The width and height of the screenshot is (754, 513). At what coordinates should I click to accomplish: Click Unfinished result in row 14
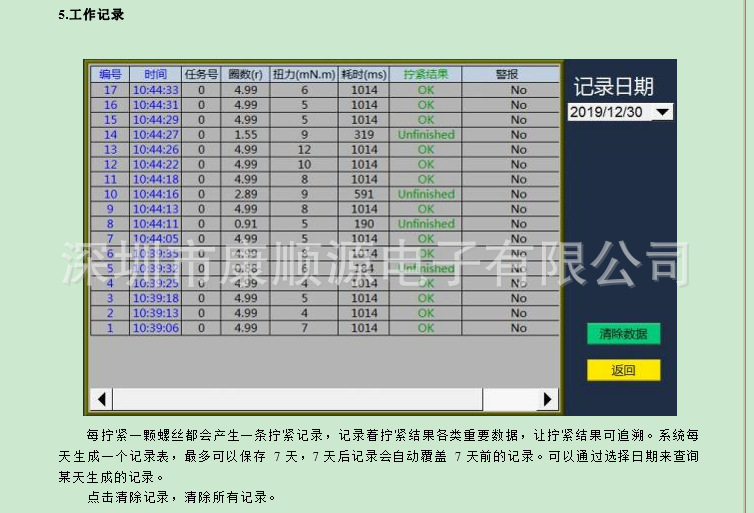click(426, 135)
